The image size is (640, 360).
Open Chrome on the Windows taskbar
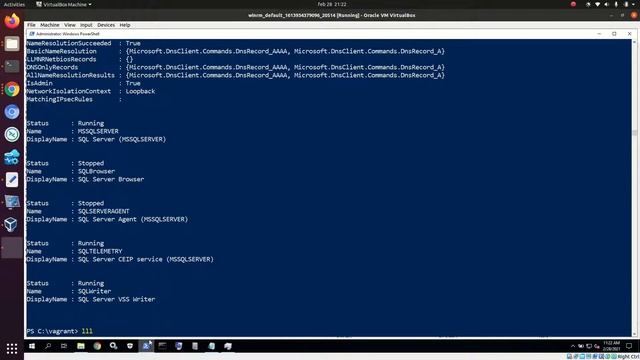pos(97,346)
